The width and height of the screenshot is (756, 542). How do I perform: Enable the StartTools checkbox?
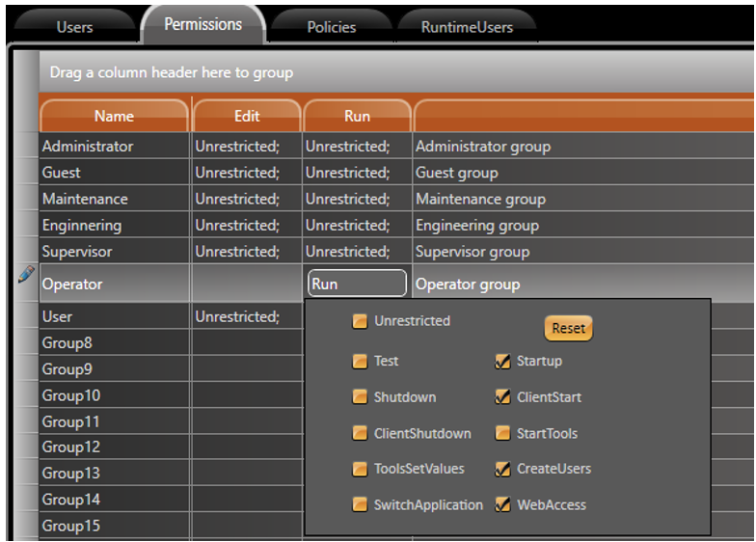502,434
